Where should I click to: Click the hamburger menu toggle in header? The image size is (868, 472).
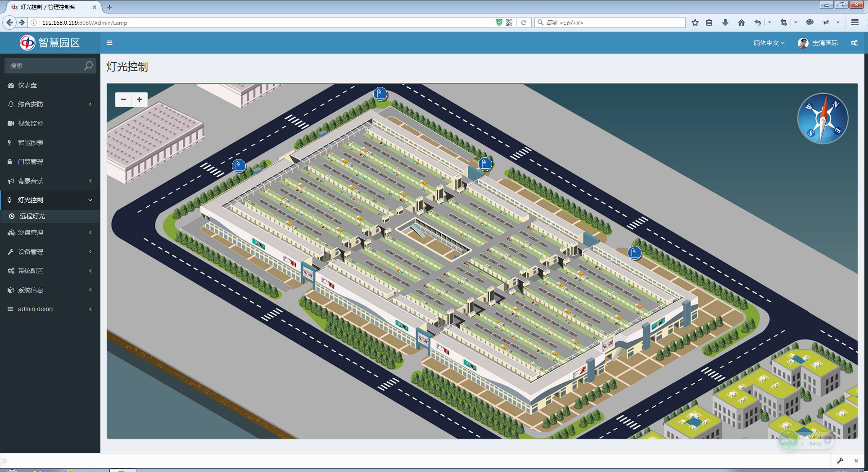[x=109, y=43]
